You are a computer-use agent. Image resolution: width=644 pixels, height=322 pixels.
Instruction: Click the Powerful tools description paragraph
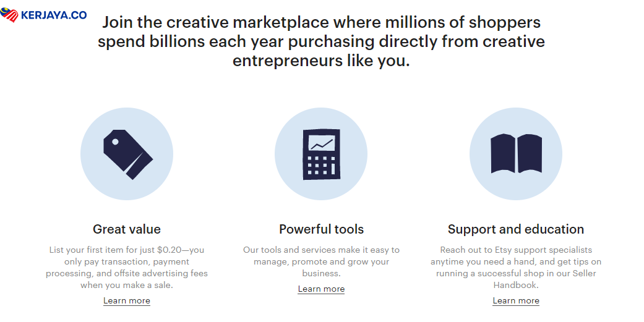[321, 261]
